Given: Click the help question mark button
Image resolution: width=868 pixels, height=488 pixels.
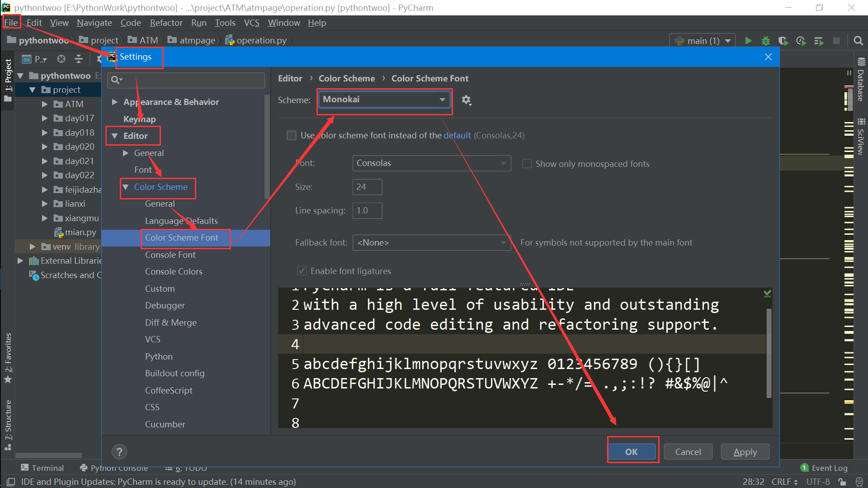Looking at the screenshot, I should click(119, 451).
